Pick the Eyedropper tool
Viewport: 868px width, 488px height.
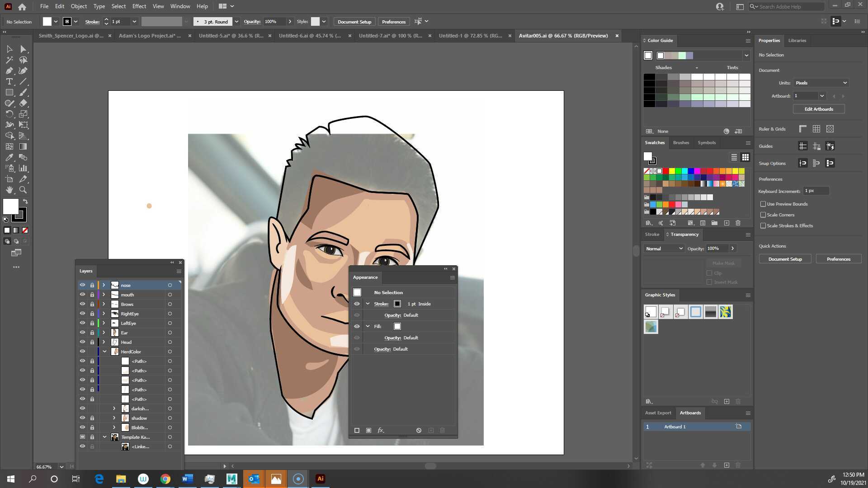pyautogui.click(x=9, y=157)
